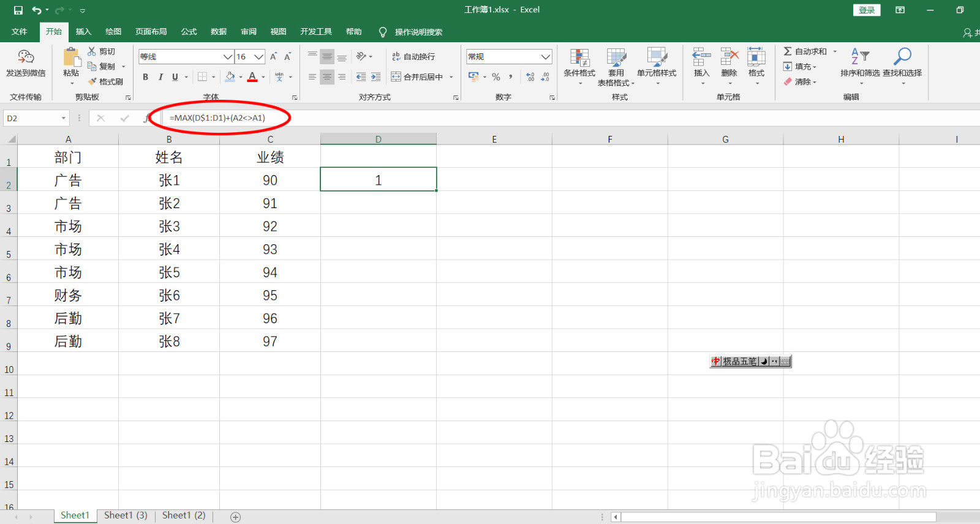
Task: Toggle italic formatting
Action: [x=160, y=77]
